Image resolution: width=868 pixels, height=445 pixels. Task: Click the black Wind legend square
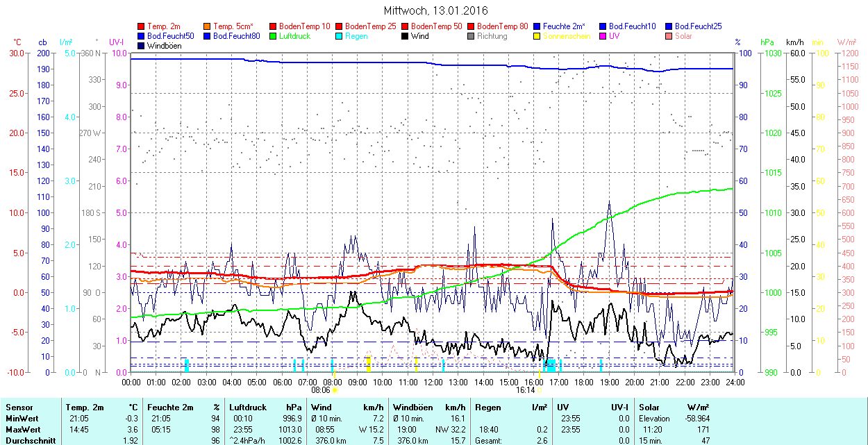[405, 36]
